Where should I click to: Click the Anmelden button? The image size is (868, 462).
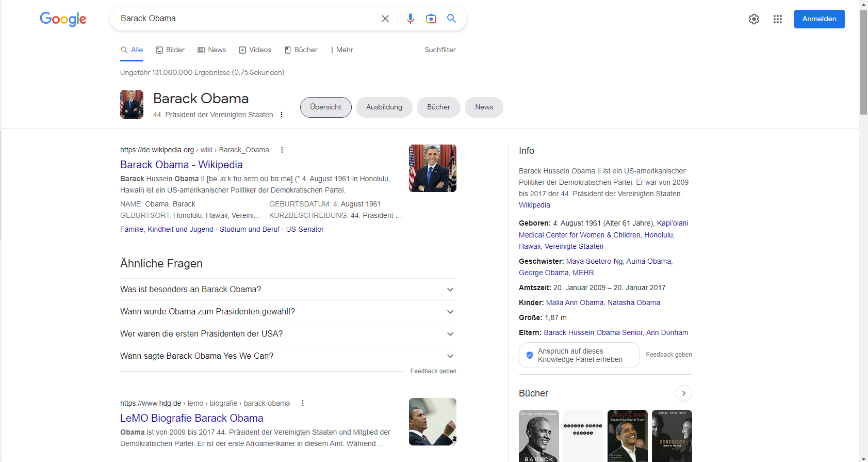[x=819, y=19]
